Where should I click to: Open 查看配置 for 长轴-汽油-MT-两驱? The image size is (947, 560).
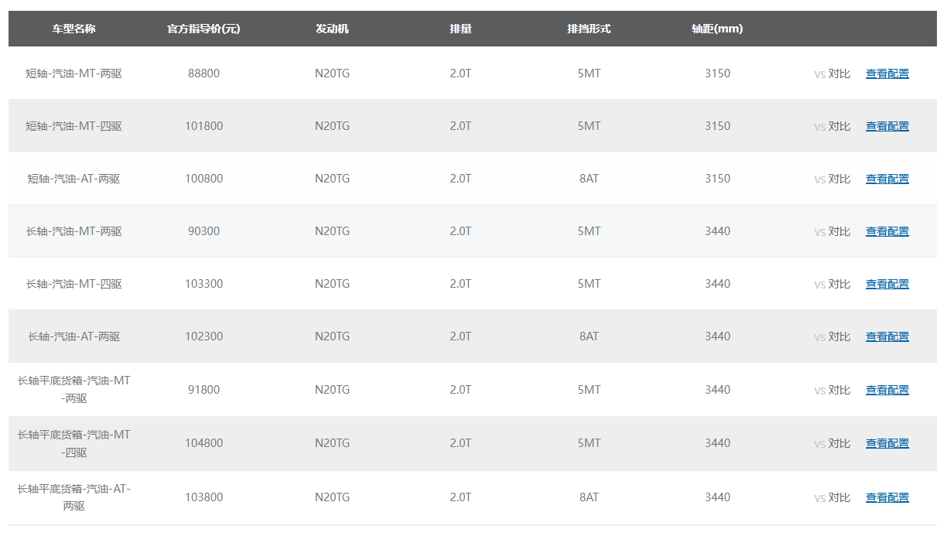point(887,231)
